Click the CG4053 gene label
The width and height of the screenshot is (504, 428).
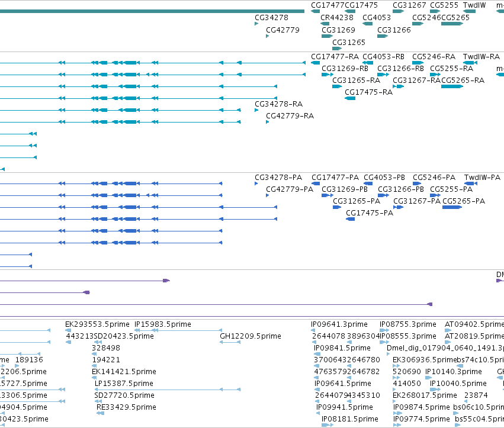click(377, 18)
